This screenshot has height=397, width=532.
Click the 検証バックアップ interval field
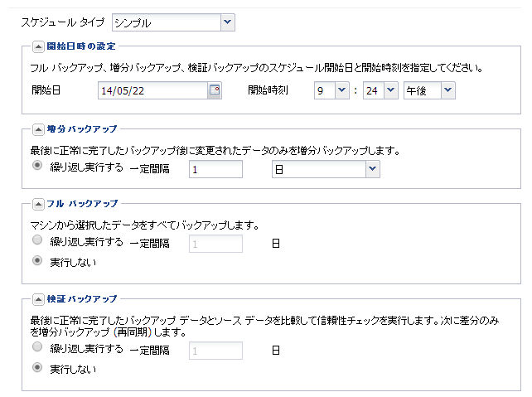(215, 351)
